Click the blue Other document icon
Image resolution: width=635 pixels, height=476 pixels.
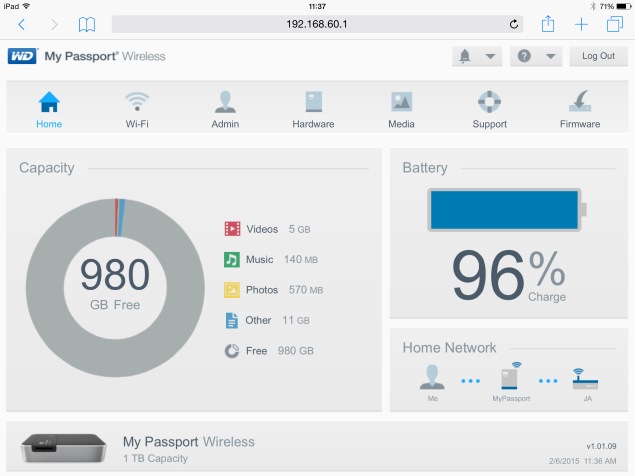pos(232,320)
